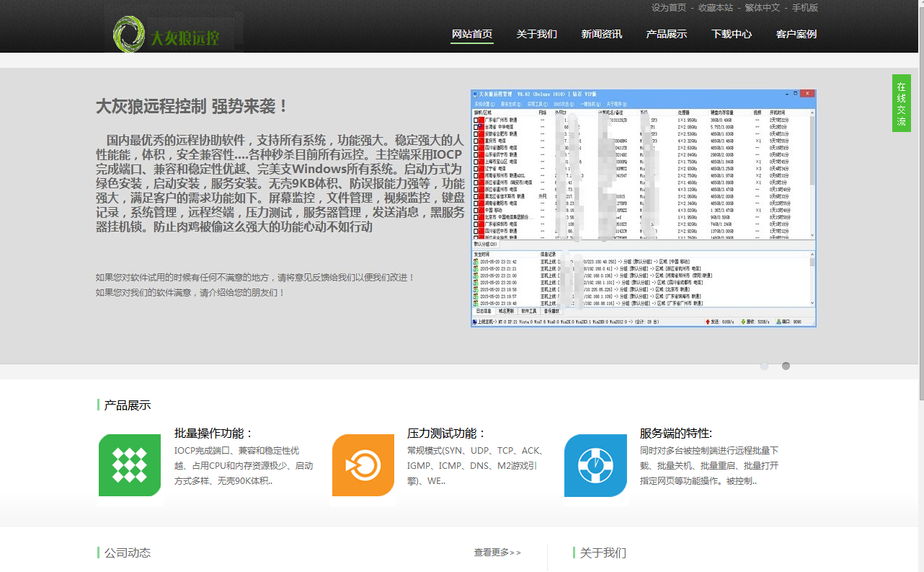Screen dimensions: 924x572
Task: Select the green batch operations grid icon
Action: click(130, 466)
